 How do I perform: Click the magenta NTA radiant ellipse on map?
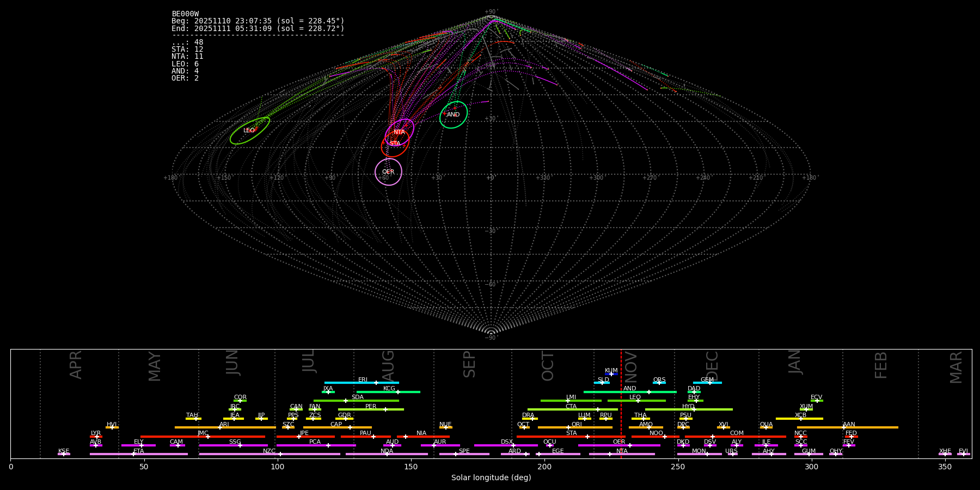point(400,132)
